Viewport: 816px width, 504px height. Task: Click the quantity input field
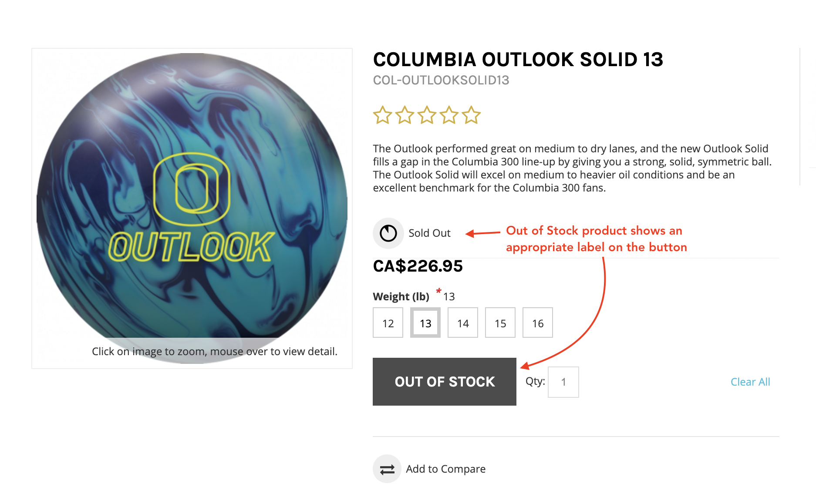pyautogui.click(x=563, y=382)
